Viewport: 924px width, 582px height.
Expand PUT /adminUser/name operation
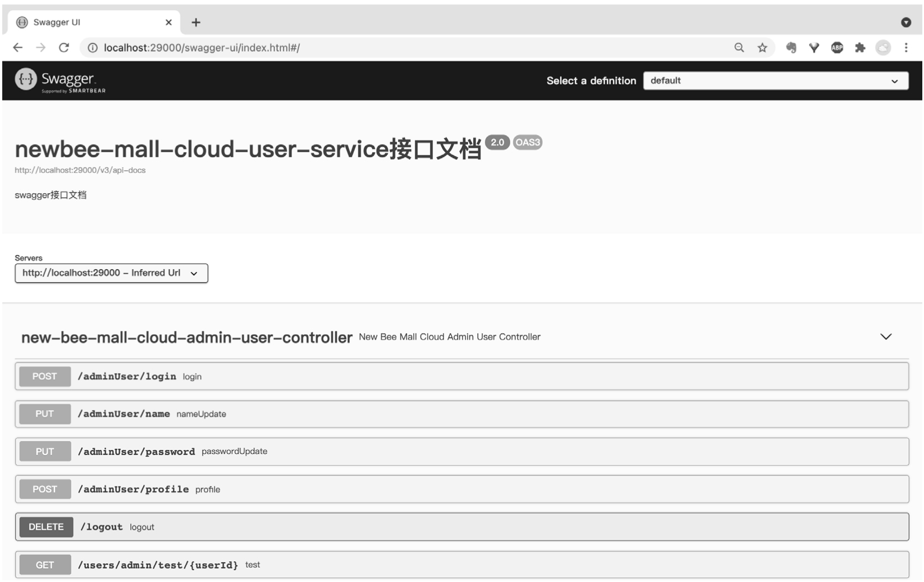pyautogui.click(x=462, y=414)
